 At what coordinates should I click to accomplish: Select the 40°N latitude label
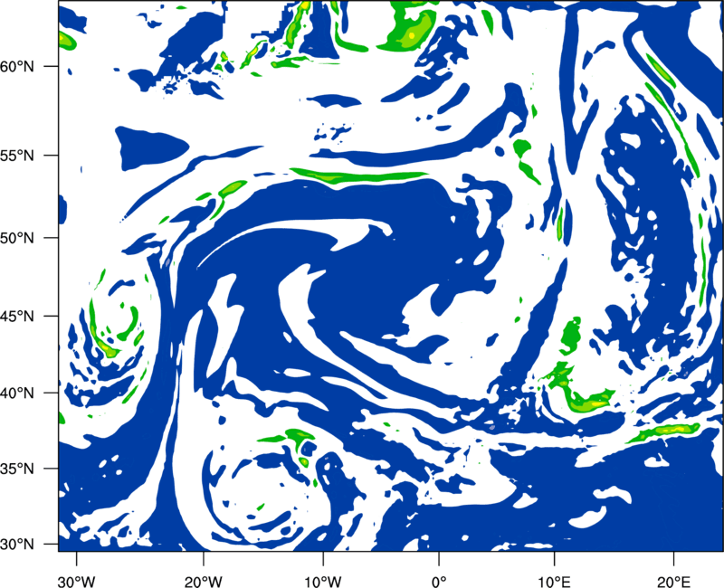tap(17, 394)
